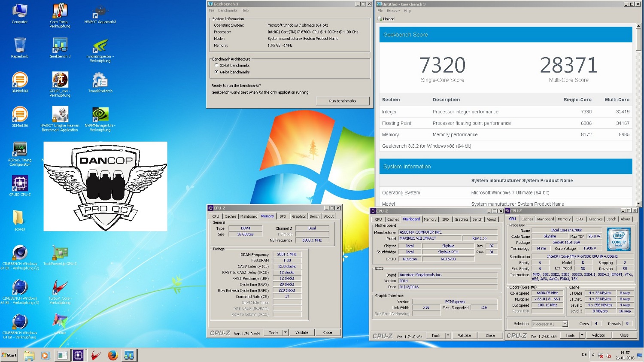Open the Core Temp desktop shortcut
644x362 pixels.
tap(60, 15)
